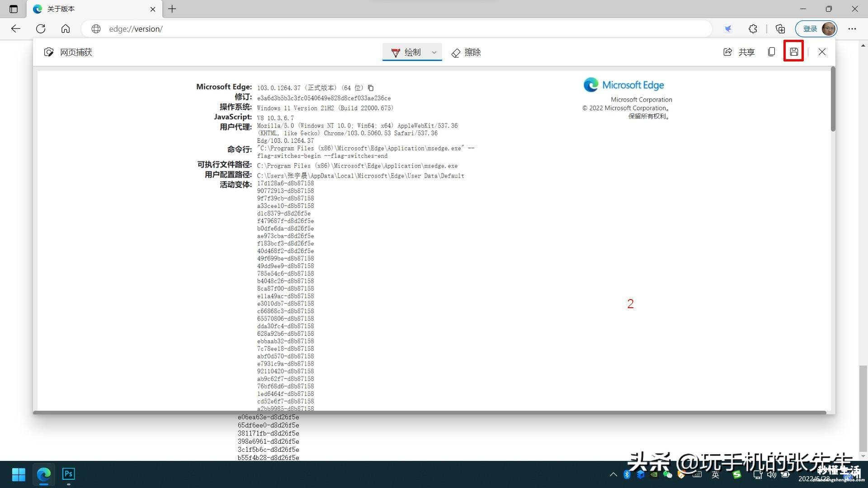Open Photoshop from the taskbar

coord(68,474)
